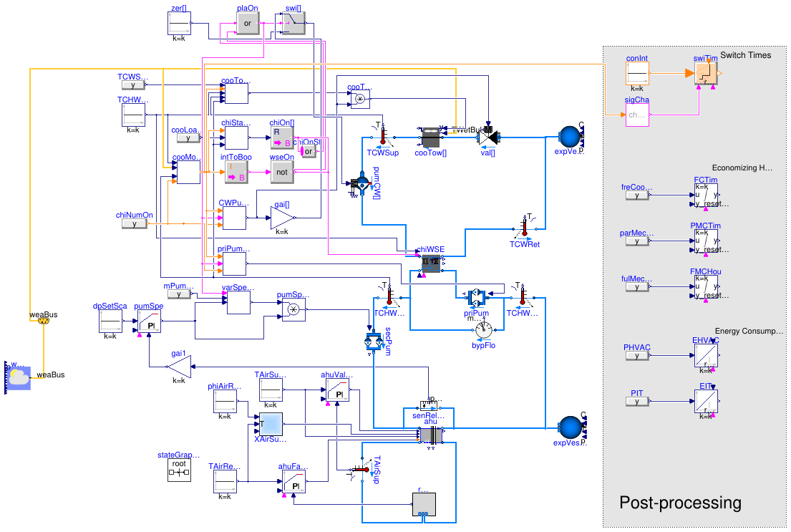
Task: Select the FMCHou timer block
Action: [707, 286]
